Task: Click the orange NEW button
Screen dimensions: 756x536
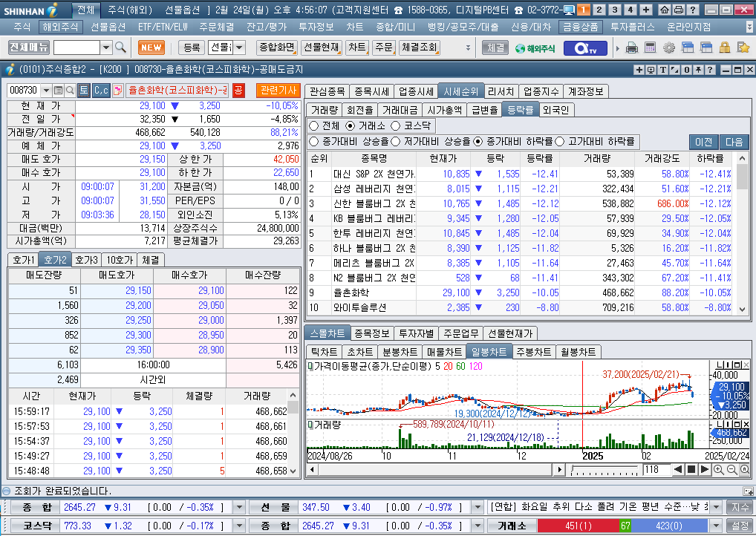Action: (151, 48)
